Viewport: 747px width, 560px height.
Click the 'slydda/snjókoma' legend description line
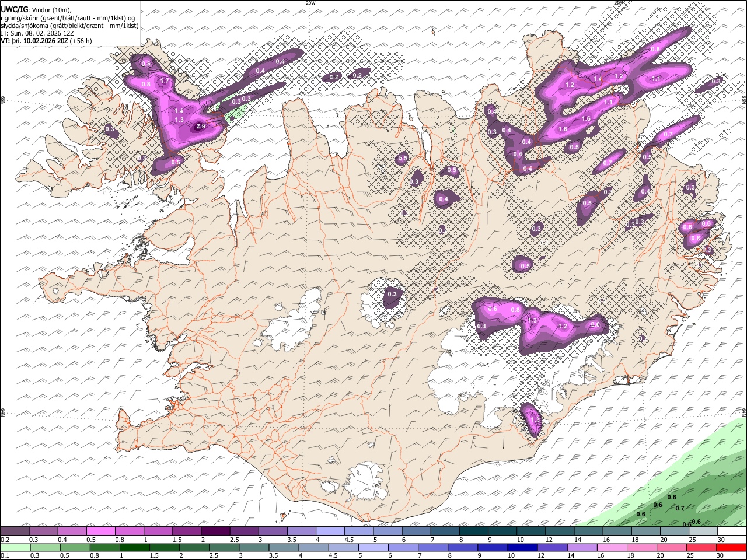click(x=69, y=26)
